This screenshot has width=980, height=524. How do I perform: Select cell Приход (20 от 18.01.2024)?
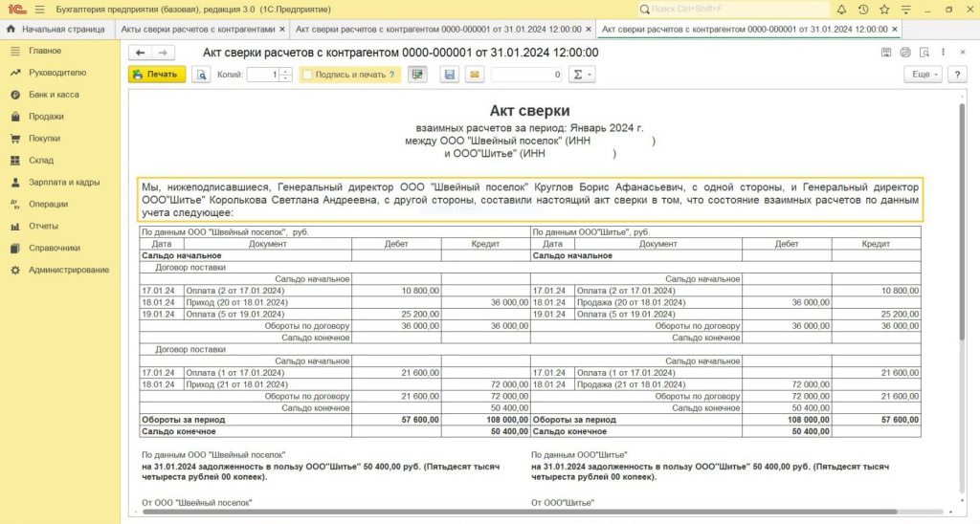(x=268, y=302)
